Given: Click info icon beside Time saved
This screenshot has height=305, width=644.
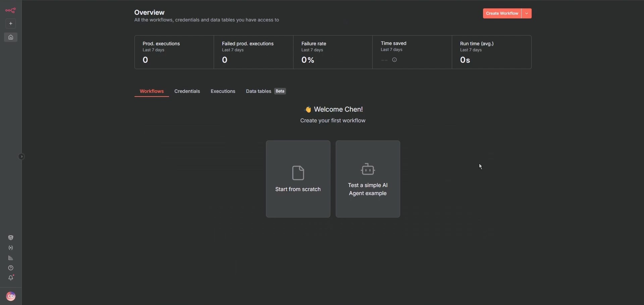Looking at the screenshot, I should 395,60.
